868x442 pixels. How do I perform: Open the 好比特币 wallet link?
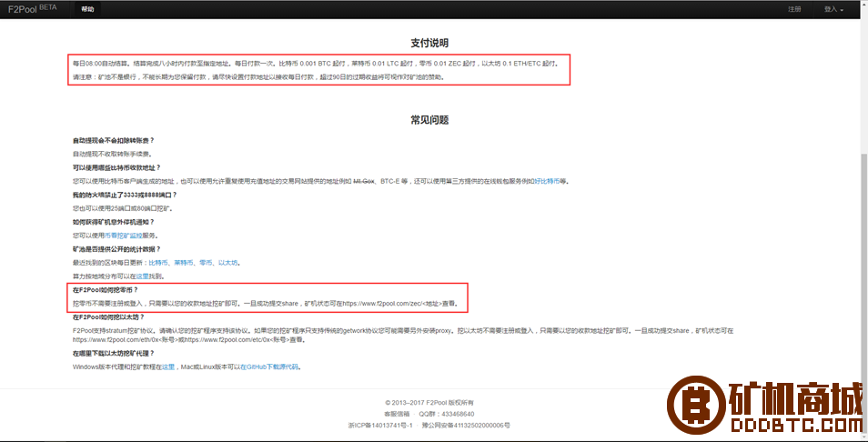pyautogui.click(x=547, y=182)
